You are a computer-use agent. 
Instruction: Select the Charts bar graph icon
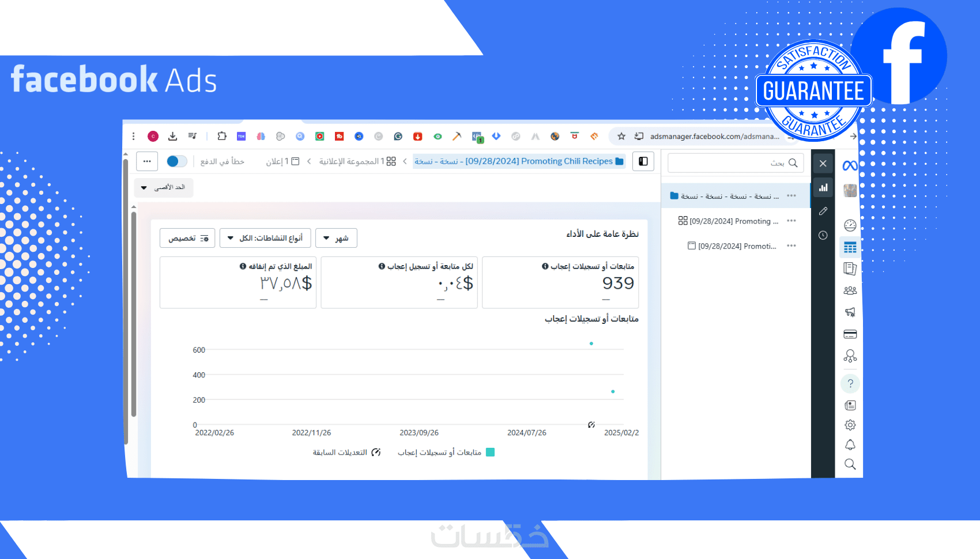click(823, 187)
